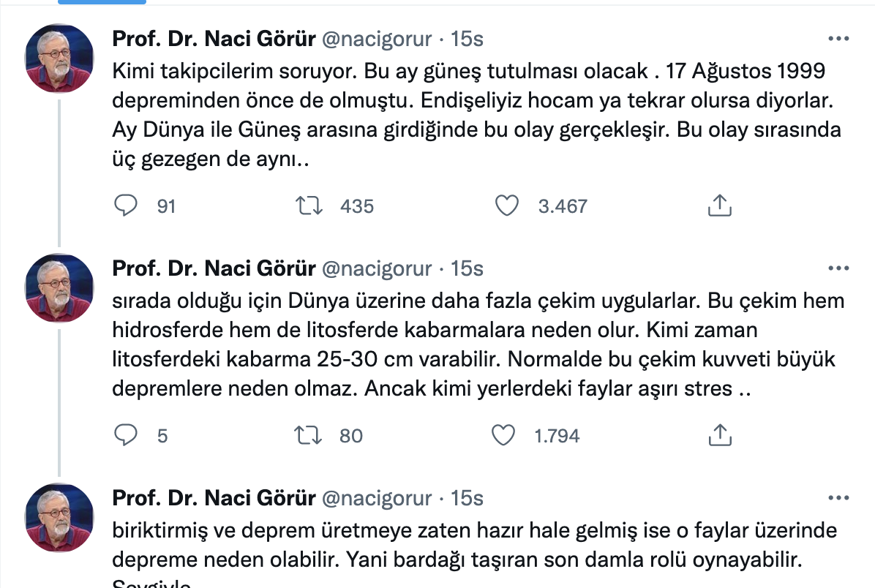Retweet the tweet with 435 retweets

point(308,206)
